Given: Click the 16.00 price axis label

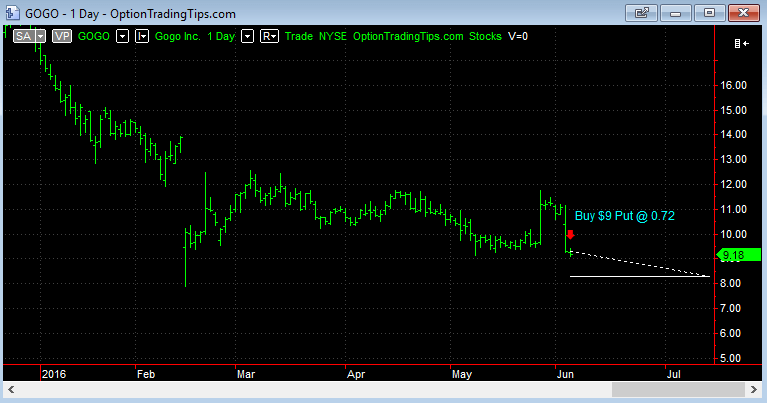Looking at the screenshot, I should click(x=733, y=85).
